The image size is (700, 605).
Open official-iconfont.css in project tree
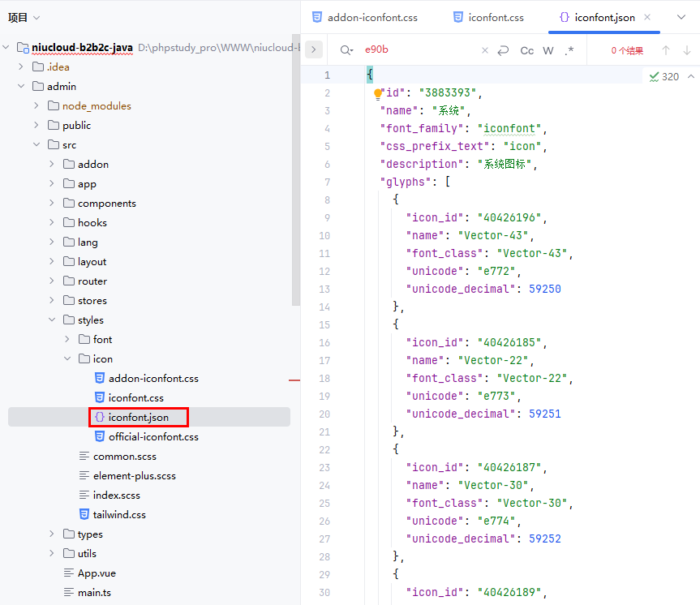tap(153, 437)
